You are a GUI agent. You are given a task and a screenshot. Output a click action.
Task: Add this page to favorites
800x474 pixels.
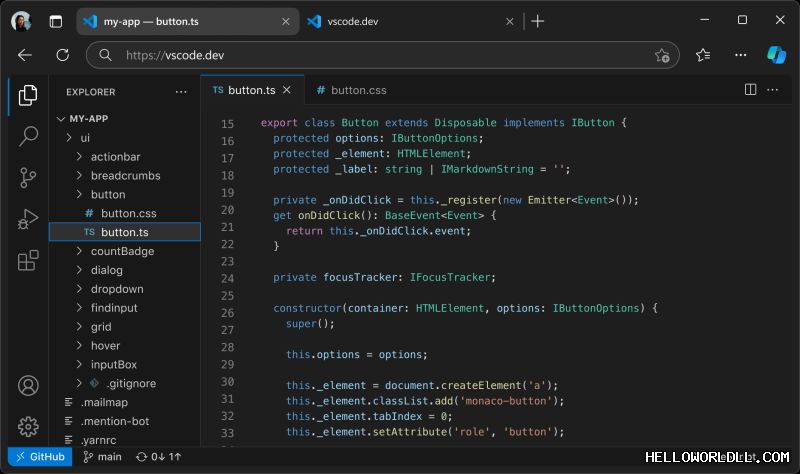click(x=662, y=55)
